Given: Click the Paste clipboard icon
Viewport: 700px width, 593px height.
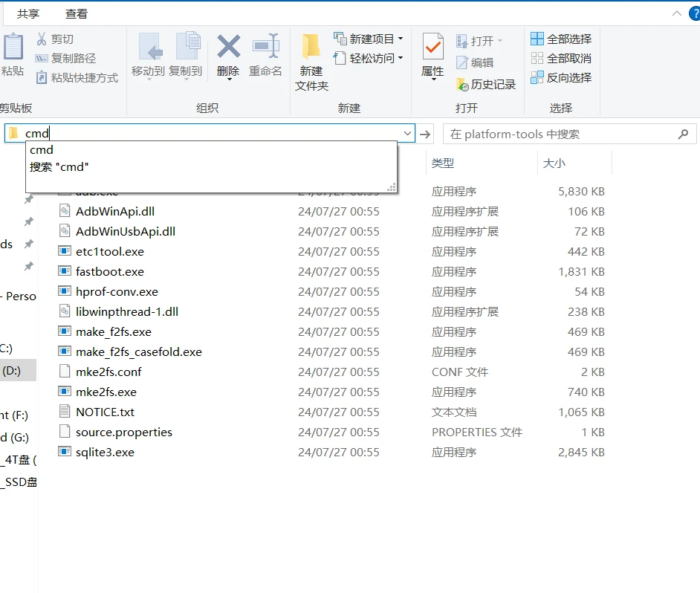Looking at the screenshot, I should click(13, 46).
